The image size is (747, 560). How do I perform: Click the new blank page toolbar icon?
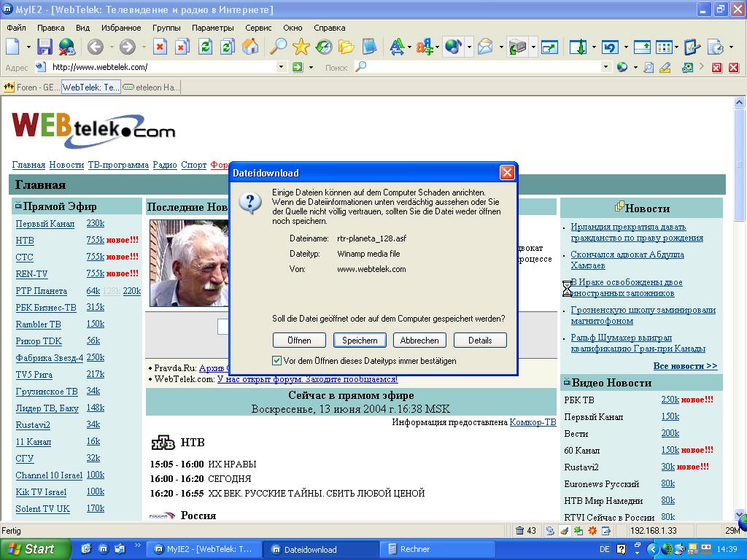tap(13, 47)
